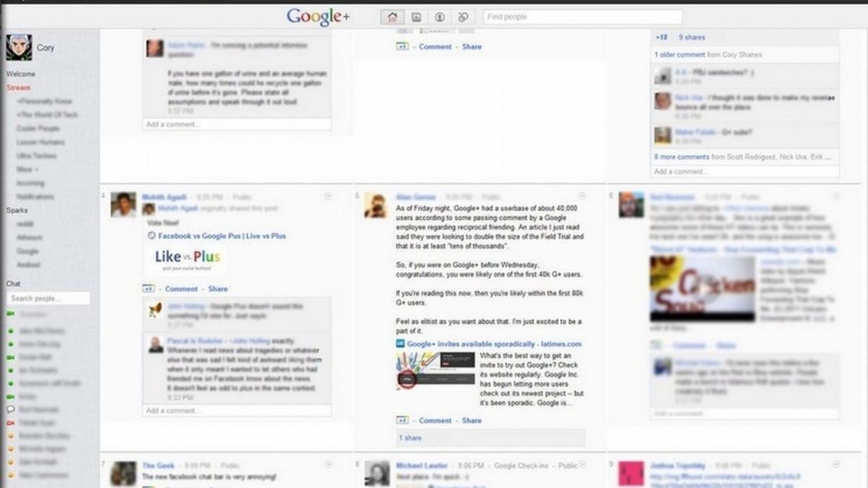Open the Circles icon in the top toolbar
The height and width of the screenshot is (488, 868).
[464, 16]
